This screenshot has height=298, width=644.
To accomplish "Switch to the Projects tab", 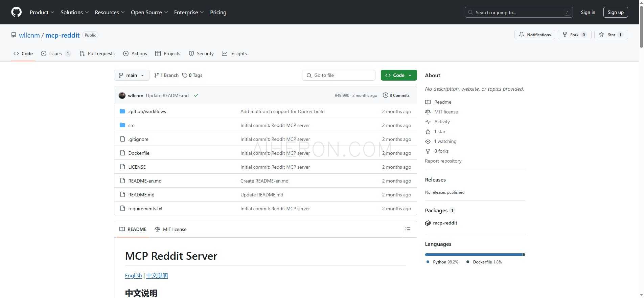I will (x=168, y=54).
